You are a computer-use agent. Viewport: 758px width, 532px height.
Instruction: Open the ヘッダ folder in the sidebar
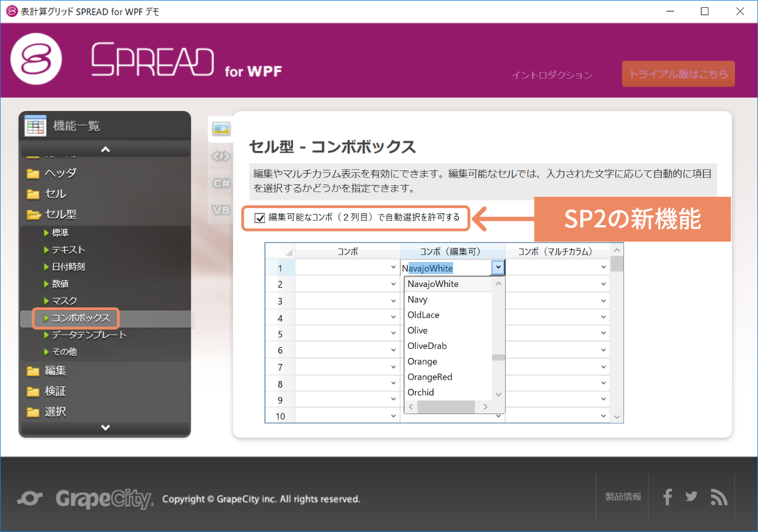coord(53,173)
